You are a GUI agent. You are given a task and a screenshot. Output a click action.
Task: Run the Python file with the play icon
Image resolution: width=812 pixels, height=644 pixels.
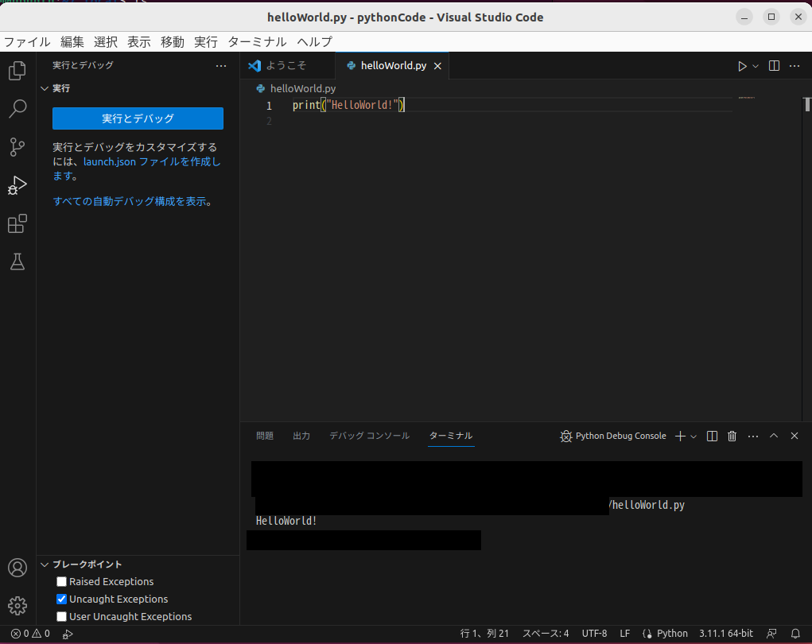coord(741,66)
